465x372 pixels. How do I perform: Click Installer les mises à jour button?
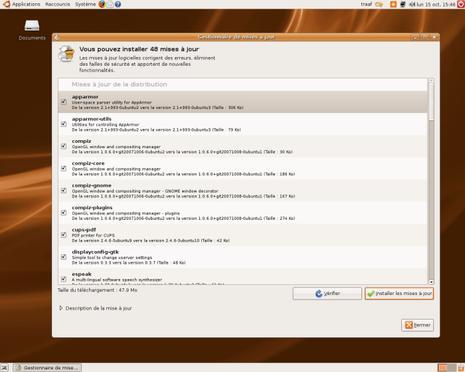coord(399,294)
